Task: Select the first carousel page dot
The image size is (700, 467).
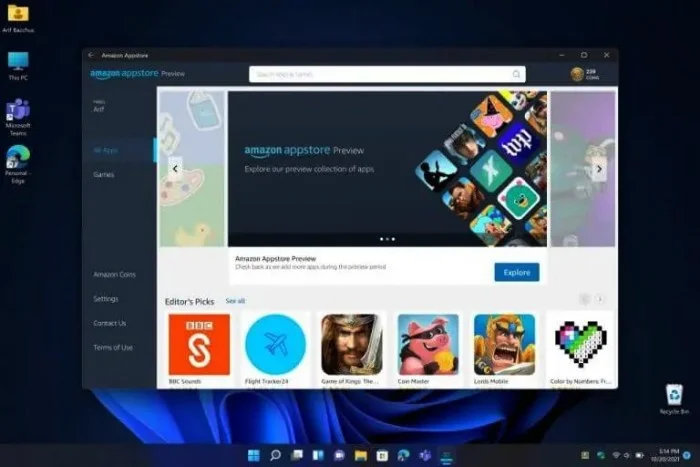Action: click(381, 239)
